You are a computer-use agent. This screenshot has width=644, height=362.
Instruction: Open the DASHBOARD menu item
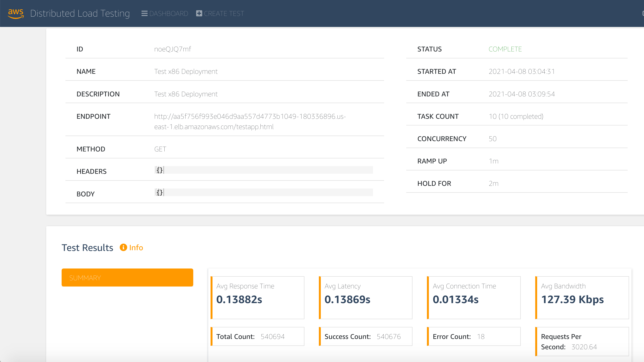[x=168, y=13]
